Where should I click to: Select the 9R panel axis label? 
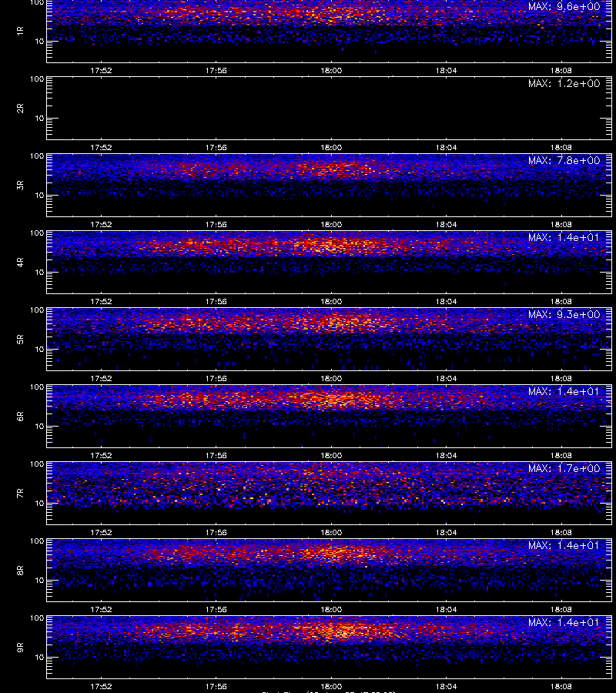coord(20,648)
